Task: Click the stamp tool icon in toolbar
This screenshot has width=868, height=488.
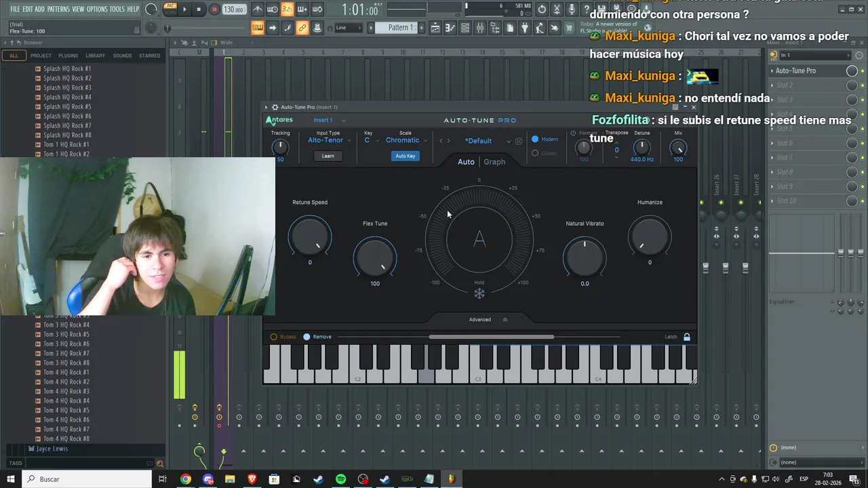Action: [x=317, y=28]
